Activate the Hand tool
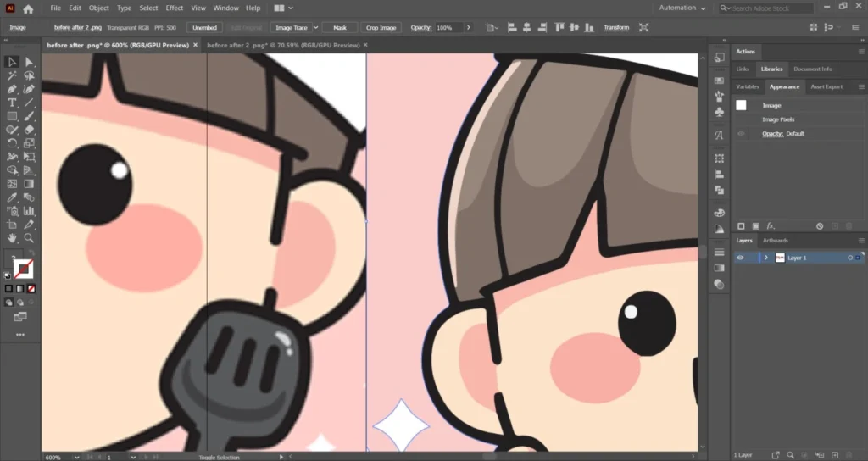Screen dimensions: 868x461 click(12, 238)
